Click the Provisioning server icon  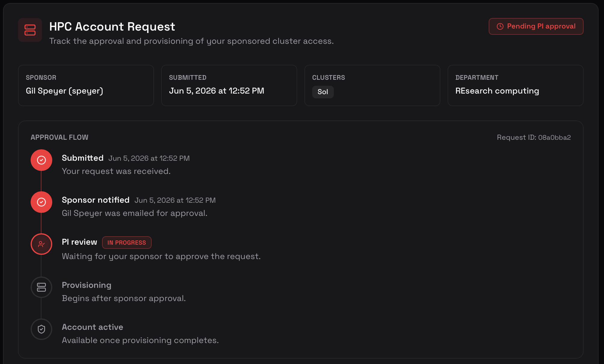[41, 287]
